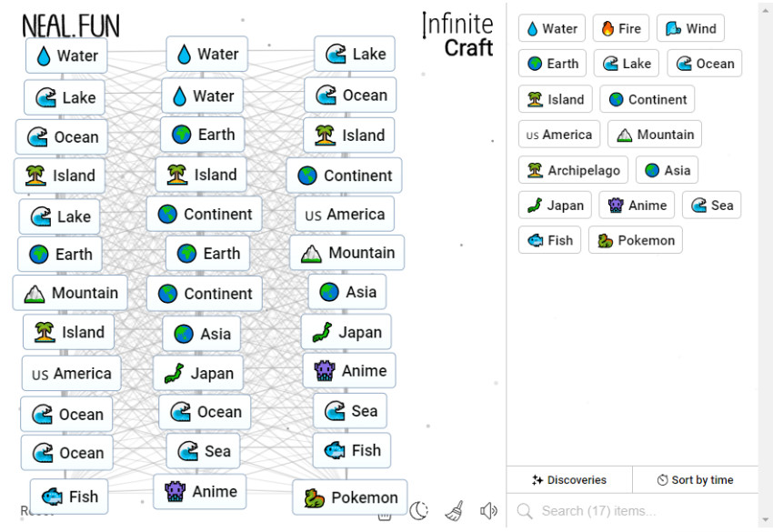Clear the board with the broom icon
773x532 pixels.
click(x=456, y=510)
